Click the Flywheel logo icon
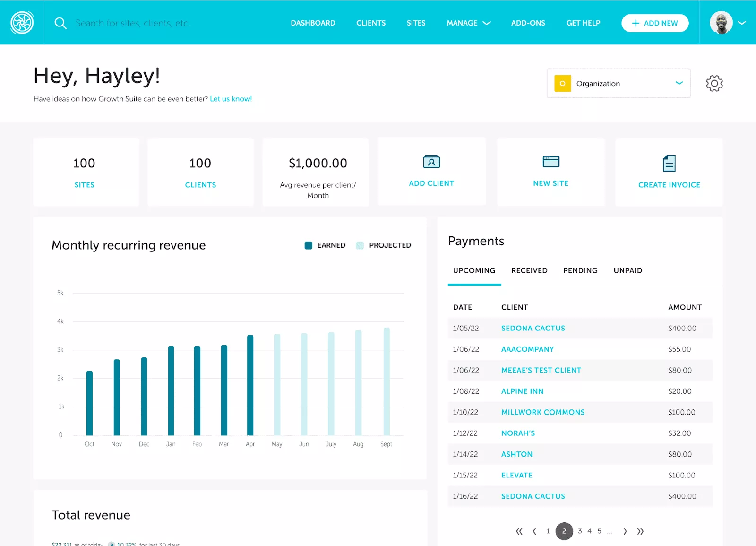This screenshot has width=756, height=546. click(22, 23)
